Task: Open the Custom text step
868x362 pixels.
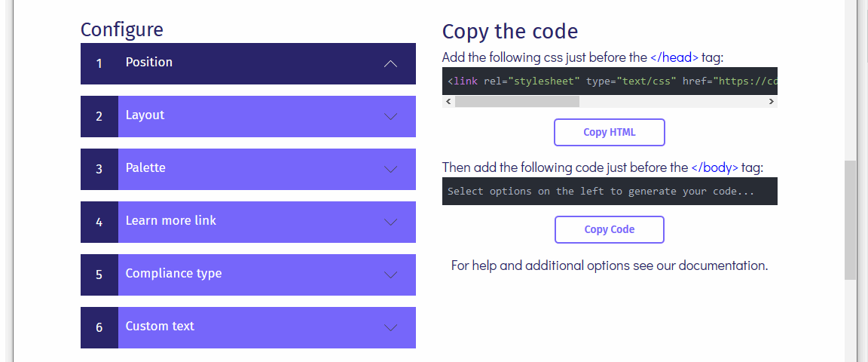Action: [x=160, y=327]
